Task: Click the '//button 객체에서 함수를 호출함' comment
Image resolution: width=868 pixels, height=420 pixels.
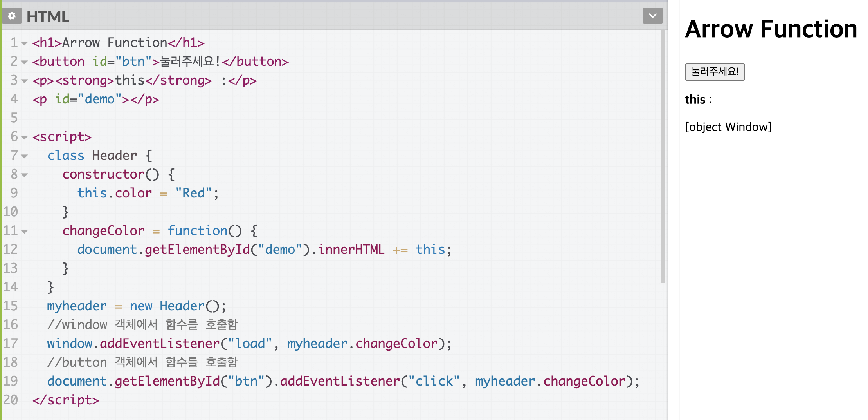Action: click(142, 362)
